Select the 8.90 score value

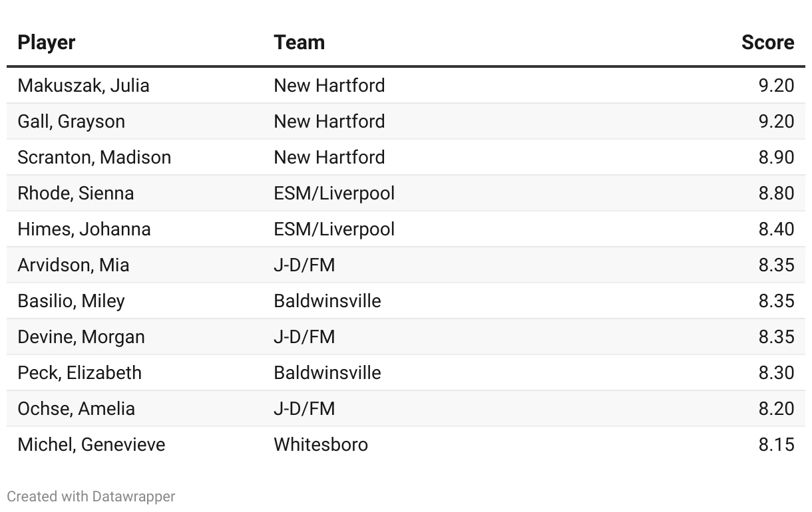[776, 158]
